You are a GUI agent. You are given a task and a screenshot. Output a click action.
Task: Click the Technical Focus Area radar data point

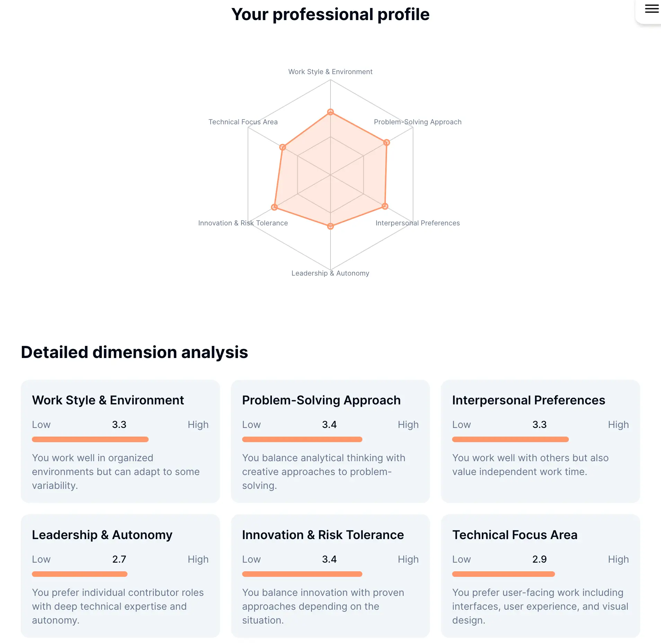coord(283,147)
